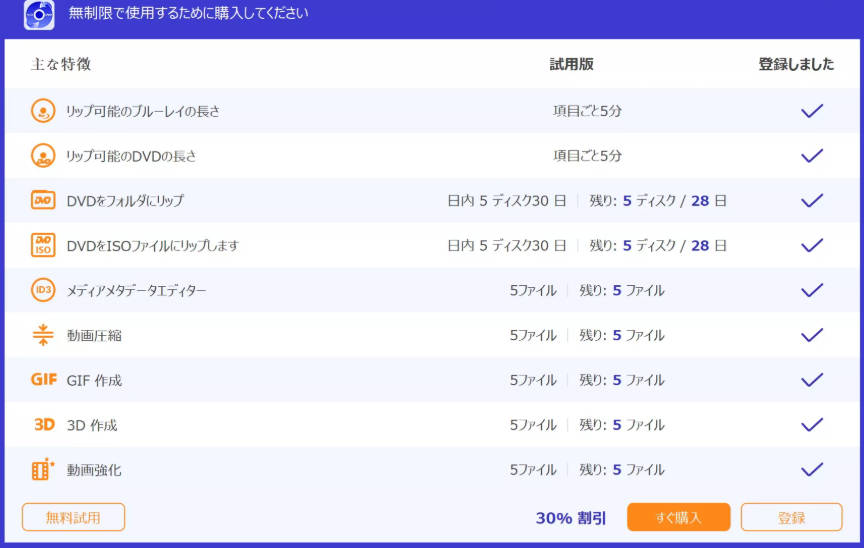Click remaining 5 ディスク / 28 日 in DVD folder row
Screen dimensions: 864x548
point(658,201)
